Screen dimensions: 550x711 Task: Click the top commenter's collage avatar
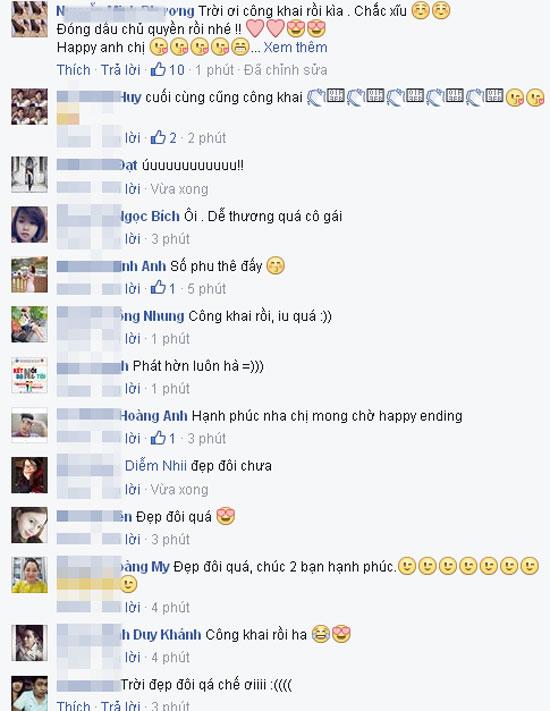pos(29,19)
